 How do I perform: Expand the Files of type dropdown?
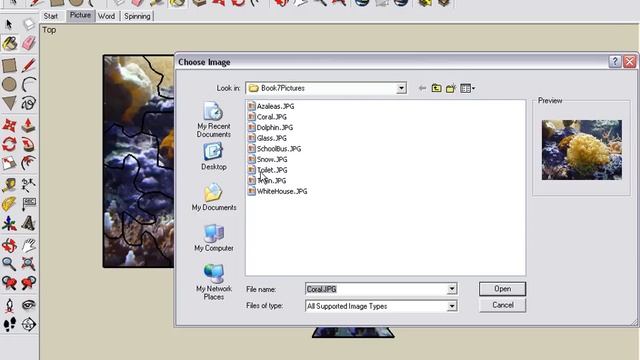pos(452,306)
